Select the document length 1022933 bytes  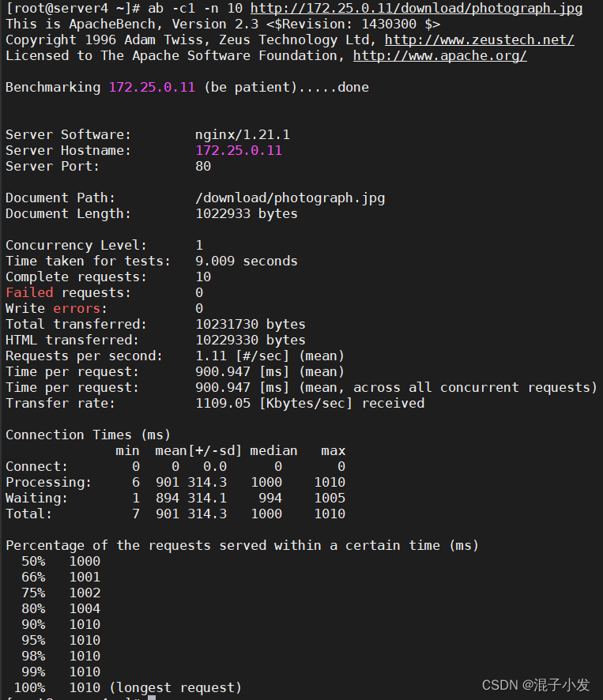pyautogui.click(x=247, y=214)
